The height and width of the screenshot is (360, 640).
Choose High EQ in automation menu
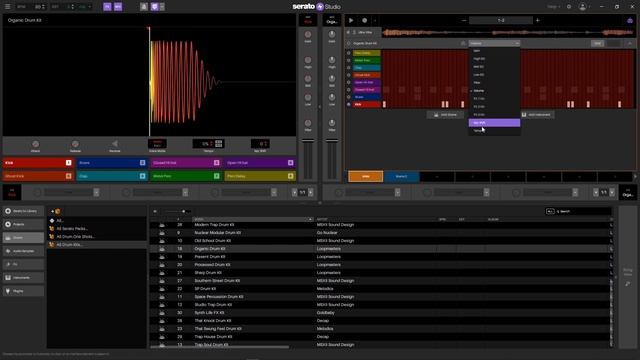click(494, 59)
